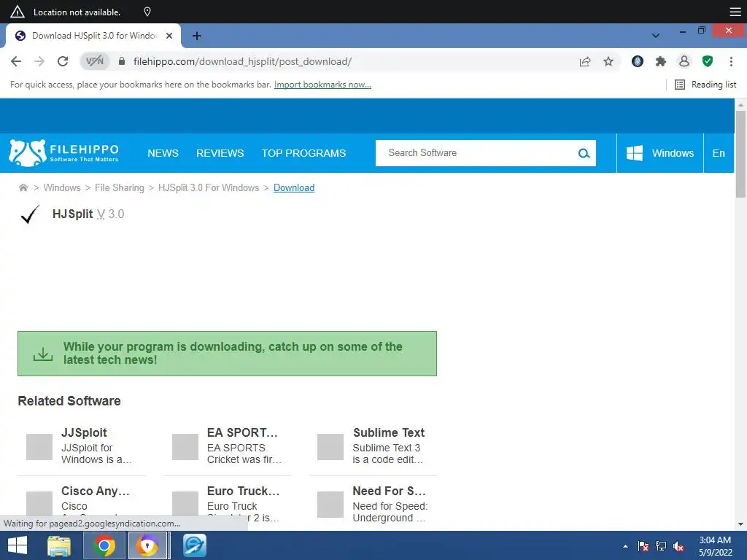Open the En language selector
Image resolution: width=747 pixels, height=560 pixels.
tap(719, 153)
